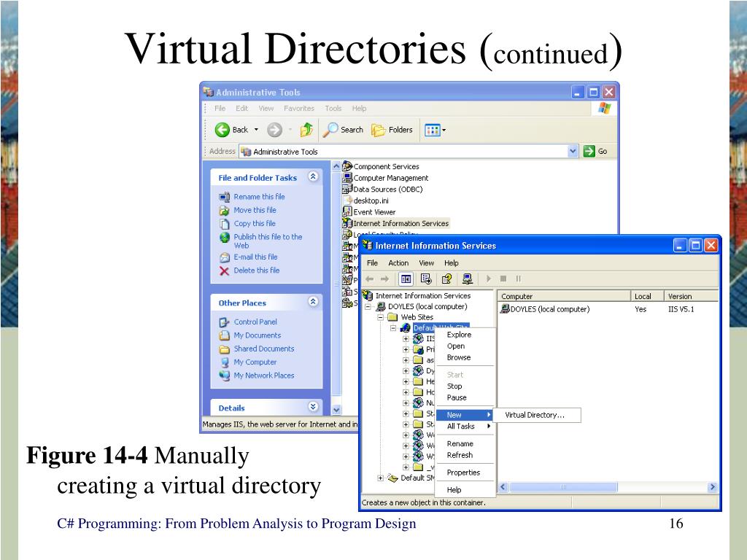Open Search in the Administrative Tools toolbar
This screenshot has width=747, height=560.
pyautogui.click(x=343, y=130)
